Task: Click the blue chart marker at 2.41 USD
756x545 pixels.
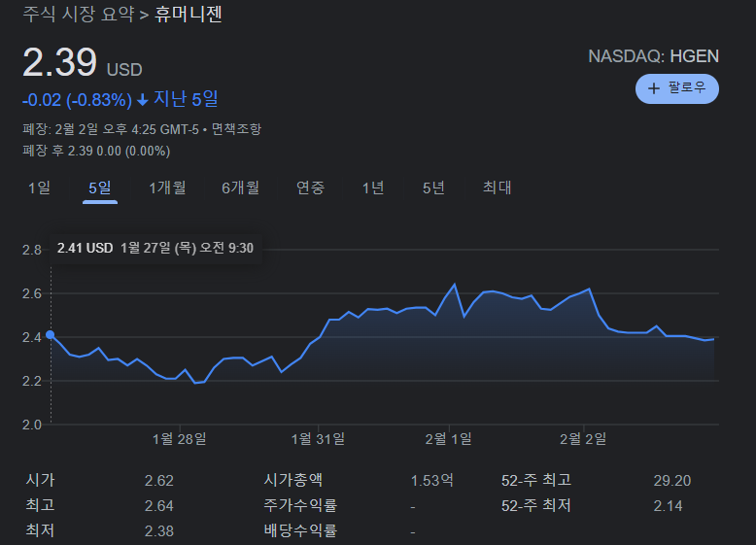Action: pos(51,334)
